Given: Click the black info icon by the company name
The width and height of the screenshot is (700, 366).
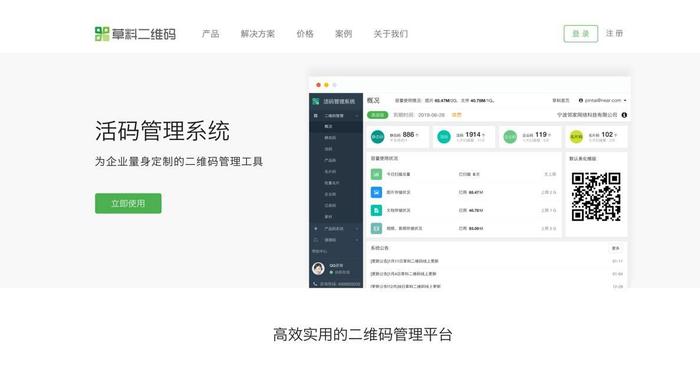Looking at the screenshot, I should 624,115.
